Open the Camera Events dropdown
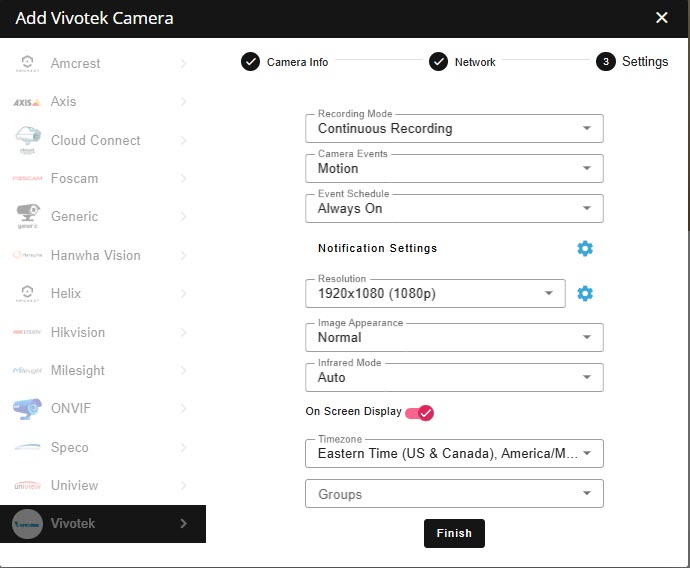This screenshot has height=568, width=690. point(454,168)
